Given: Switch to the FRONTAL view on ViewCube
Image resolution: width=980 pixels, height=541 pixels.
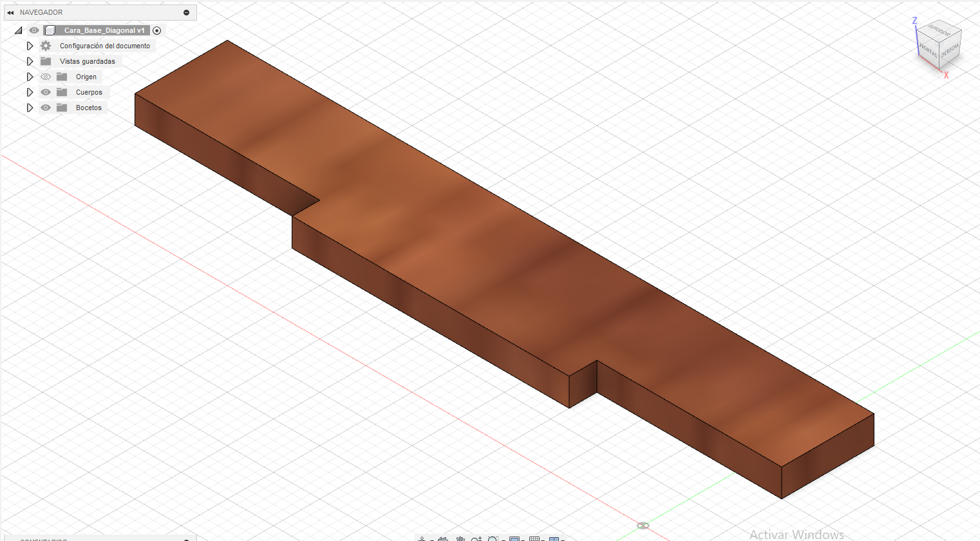Looking at the screenshot, I should (928, 50).
